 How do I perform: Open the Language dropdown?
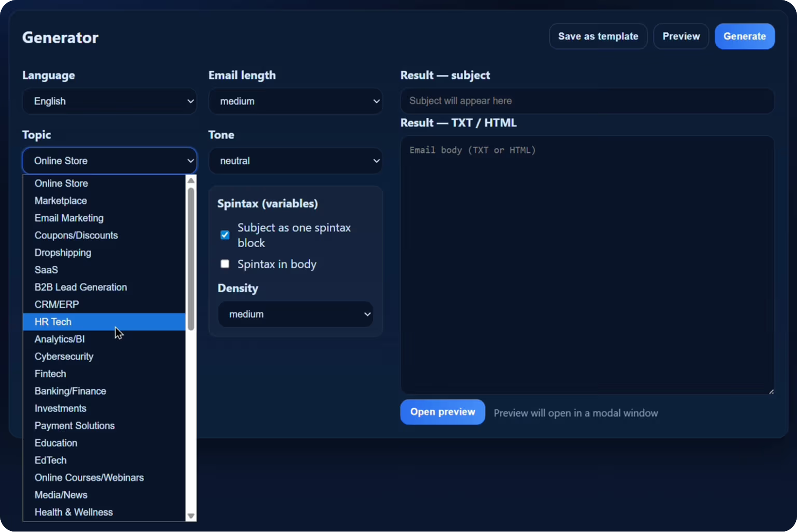(x=109, y=101)
